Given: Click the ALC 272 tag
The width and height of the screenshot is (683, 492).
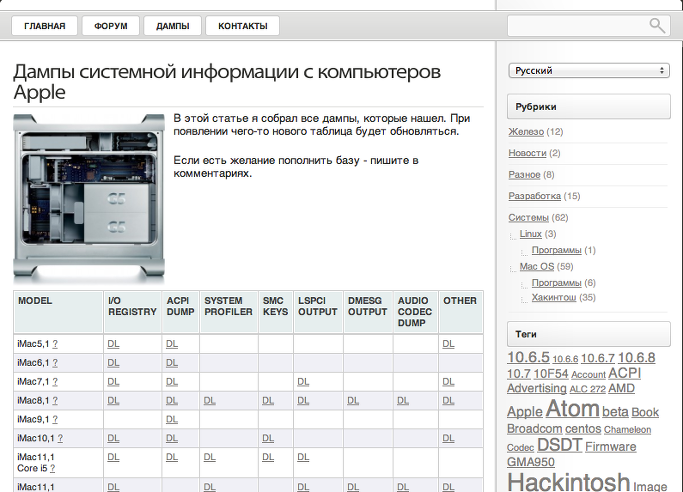Looking at the screenshot, I should point(587,389).
